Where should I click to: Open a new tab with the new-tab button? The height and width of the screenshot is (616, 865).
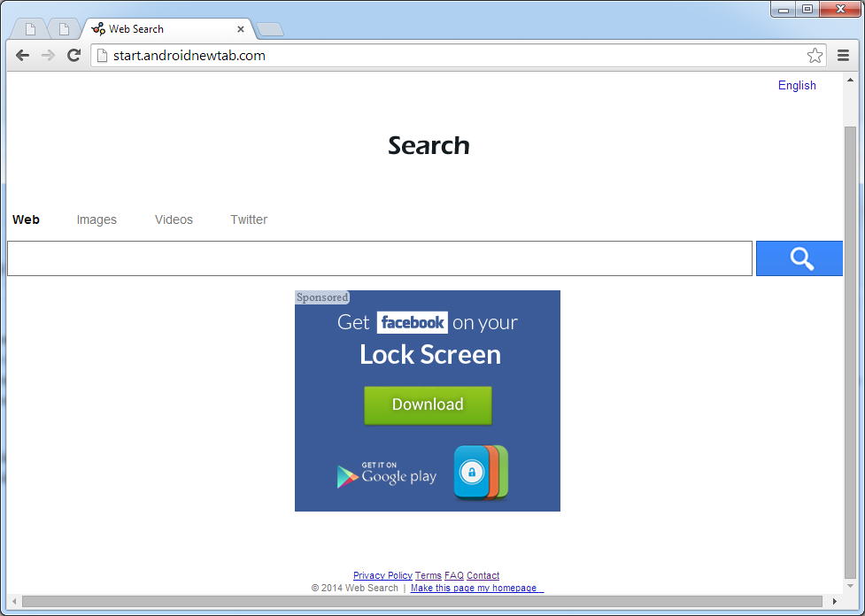click(270, 29)
